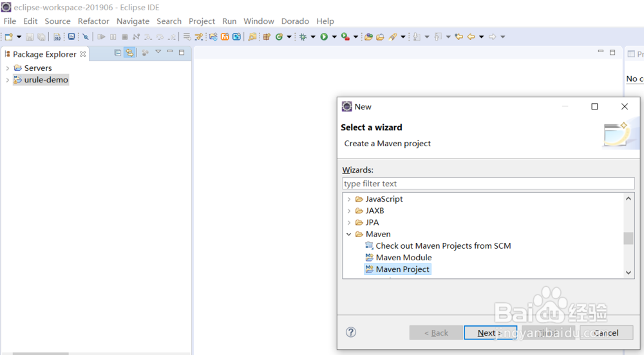This screenshot has height=355, width=644.
Task: Click the Next button in wizard
Action: pyautogui.click(x=489, y=332)
